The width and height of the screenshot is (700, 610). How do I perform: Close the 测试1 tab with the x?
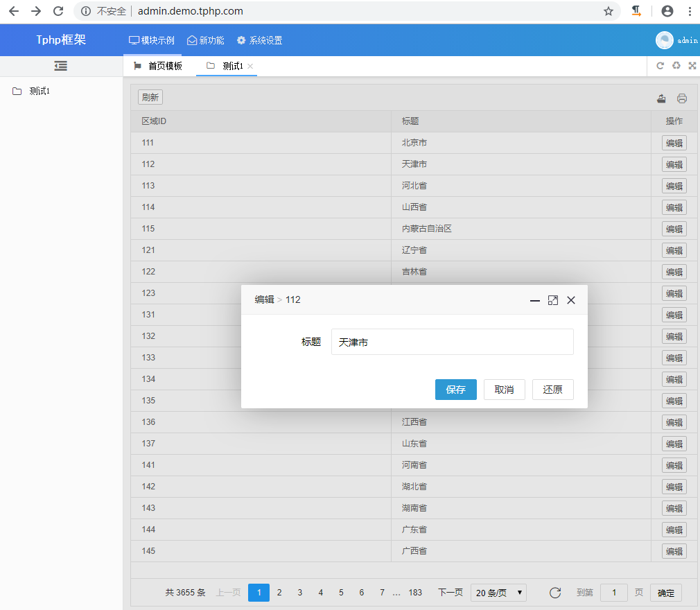click(x=250, y=66)
